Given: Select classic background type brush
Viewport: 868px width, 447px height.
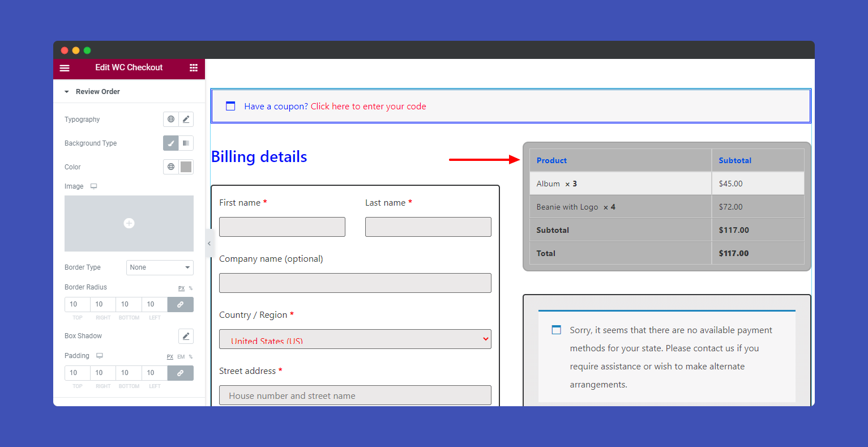Looking at the screenshot, I should coord(171,143).
